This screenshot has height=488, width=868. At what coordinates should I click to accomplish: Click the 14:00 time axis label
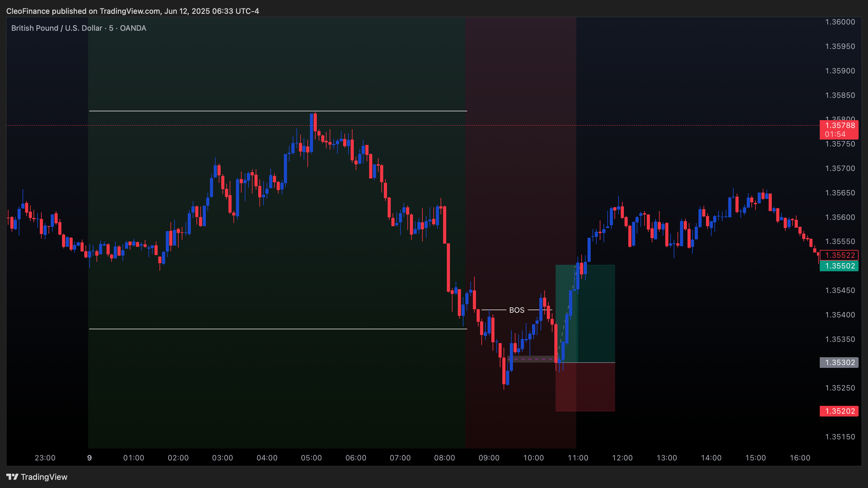tap(711, 458)
